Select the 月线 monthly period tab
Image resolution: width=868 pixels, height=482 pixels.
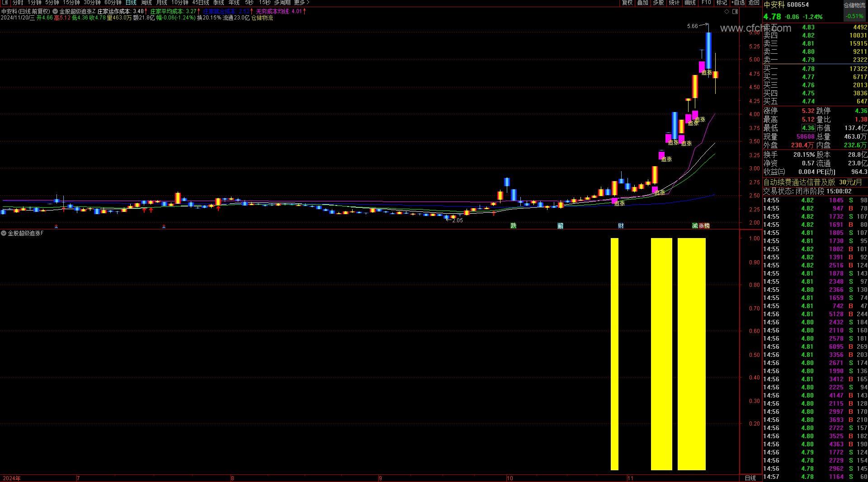pyautogui.click(x=162, y=3)
